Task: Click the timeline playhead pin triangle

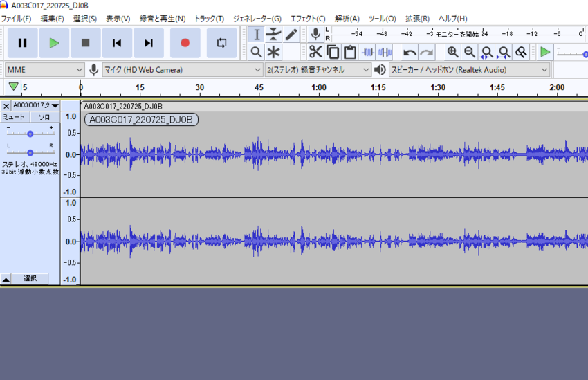Action: click(14, 87)
